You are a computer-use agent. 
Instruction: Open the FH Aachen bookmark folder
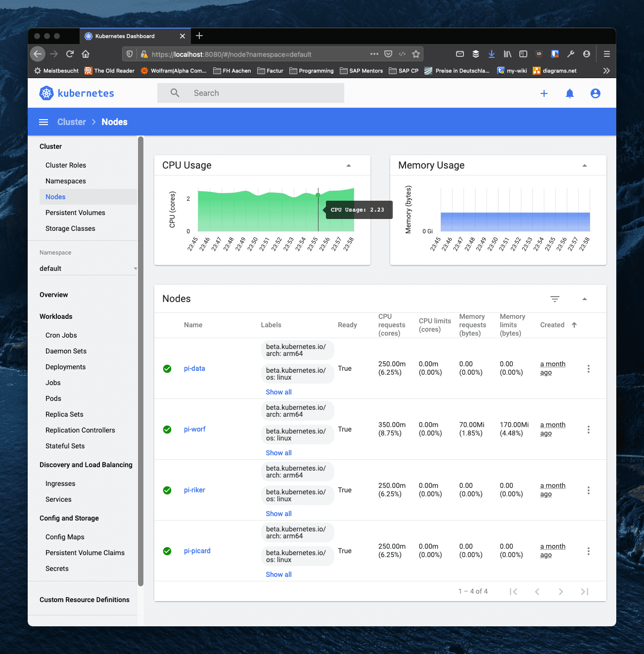pos(232,71)
